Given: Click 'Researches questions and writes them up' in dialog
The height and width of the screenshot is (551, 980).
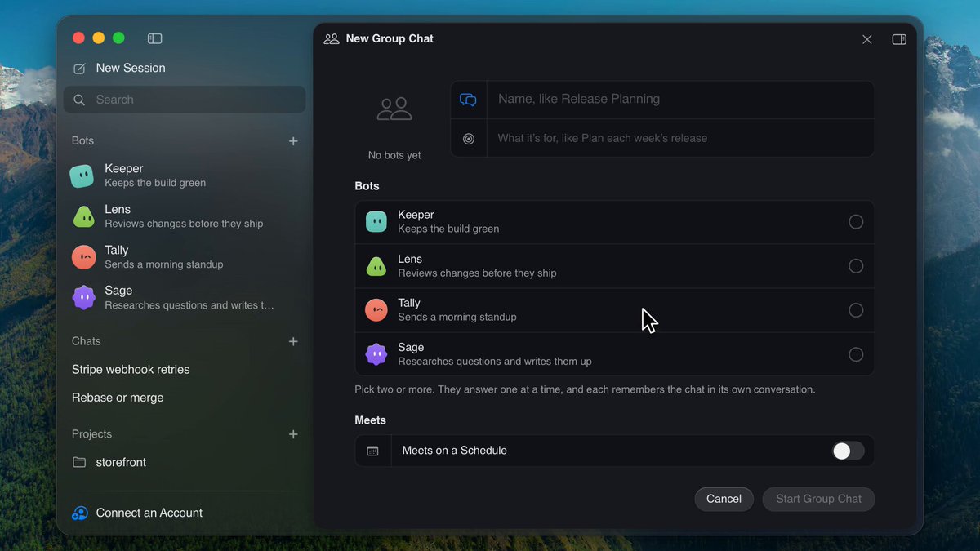Looking at the screenshot, I should coord(495,362).
